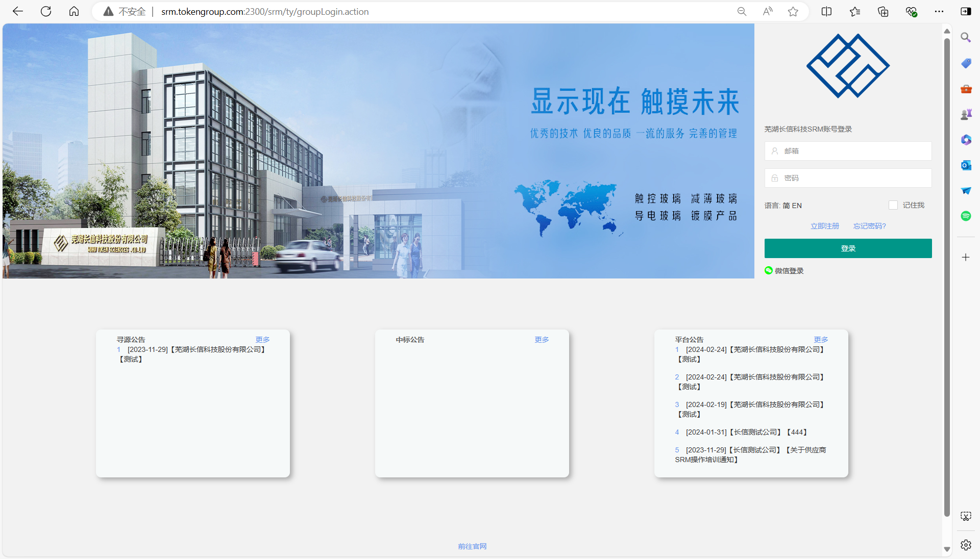Open sidebar Outlook icon
The height and width of the screenshot is (559, 980).
[966, 165]
